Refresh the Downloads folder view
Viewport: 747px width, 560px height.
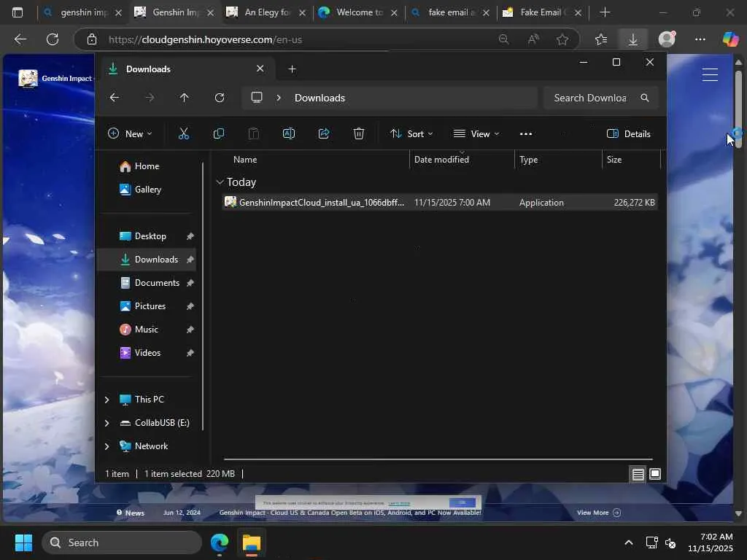(220, 98)
